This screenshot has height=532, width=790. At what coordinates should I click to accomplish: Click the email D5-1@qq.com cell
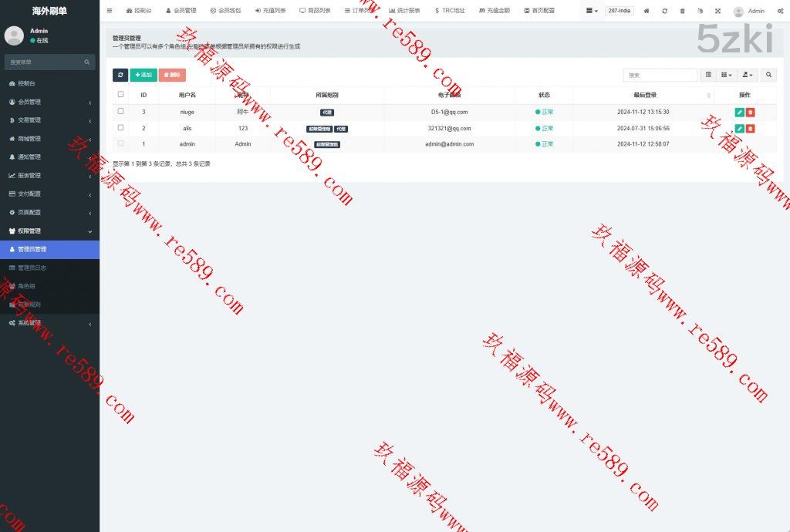click(x=449, y=113)
